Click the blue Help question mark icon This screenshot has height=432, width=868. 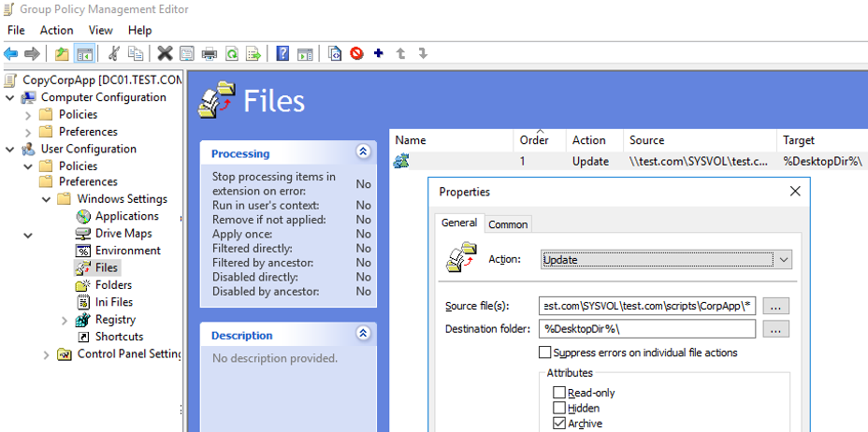[282, 53]
